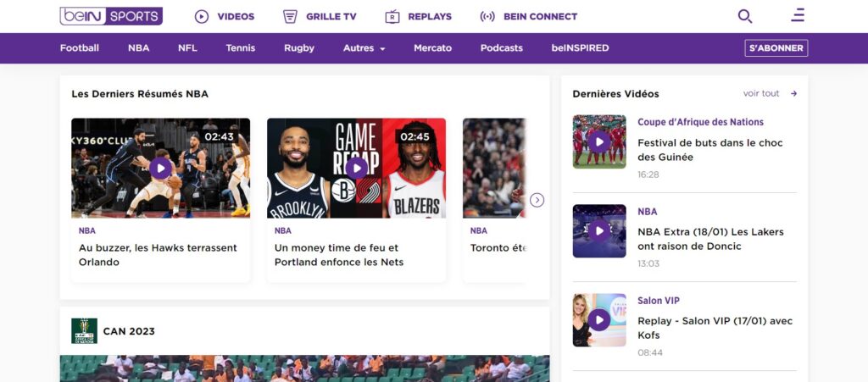Viewport: 868px width, 382px height.
Task: Click the REPLAYS link
Action: (430, 17)
